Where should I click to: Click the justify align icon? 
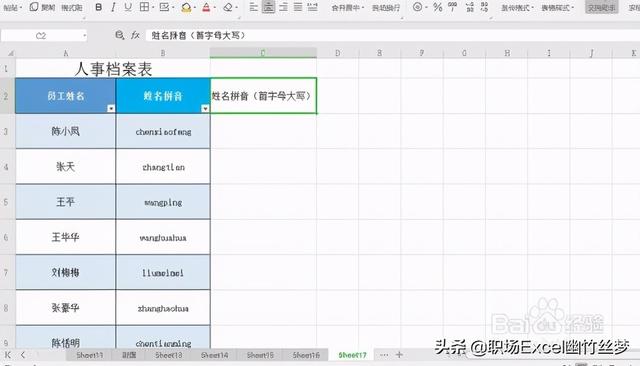(x=298, y=7)
